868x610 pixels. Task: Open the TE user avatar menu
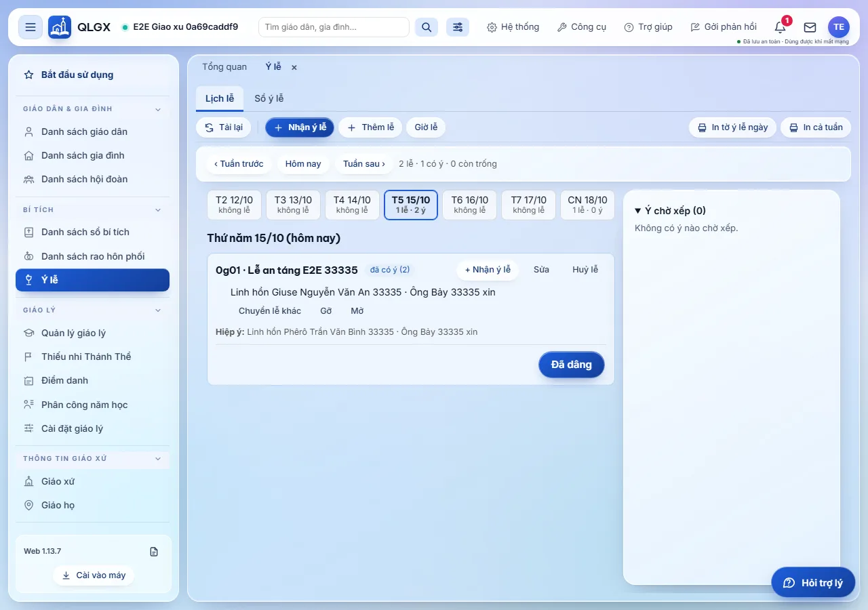click(x=839, y=27)
